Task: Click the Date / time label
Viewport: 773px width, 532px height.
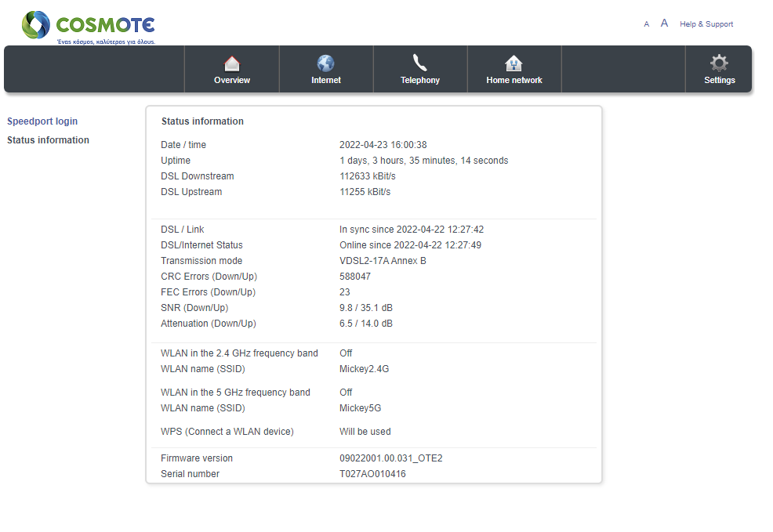Action: [x=183, y=145]
